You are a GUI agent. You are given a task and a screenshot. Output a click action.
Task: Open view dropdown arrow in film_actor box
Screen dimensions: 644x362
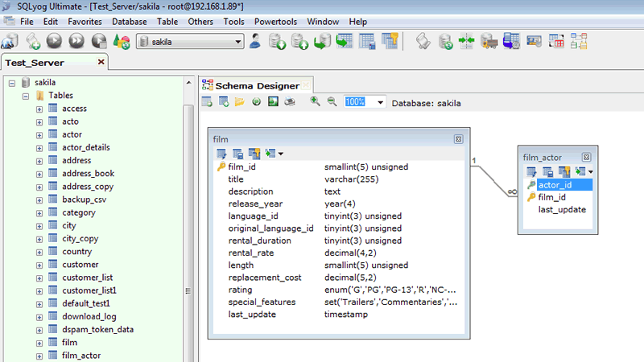(x=590, y=172)
